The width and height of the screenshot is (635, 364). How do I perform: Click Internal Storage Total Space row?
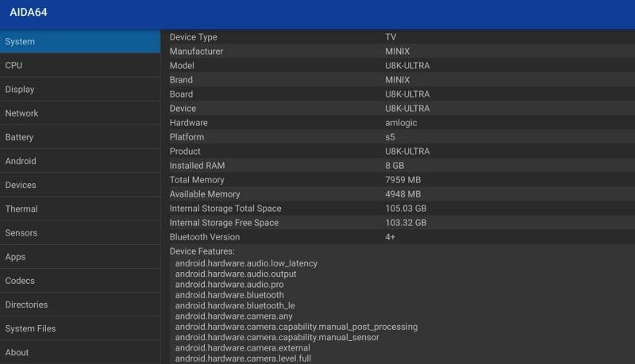[x=397, y=209]
